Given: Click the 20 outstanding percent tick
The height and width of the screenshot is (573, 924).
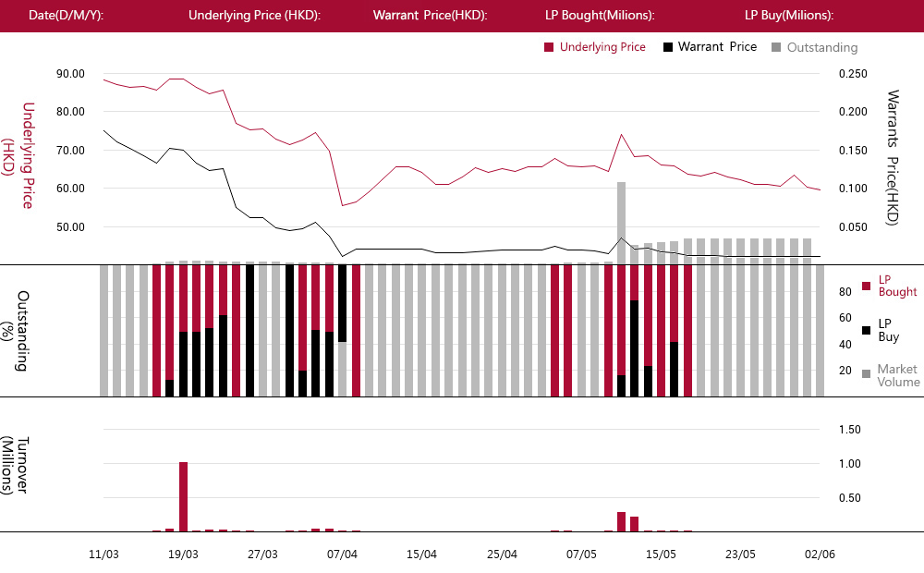Looking at the screenshot, I should pyautogui.click(x=845, y=371).
